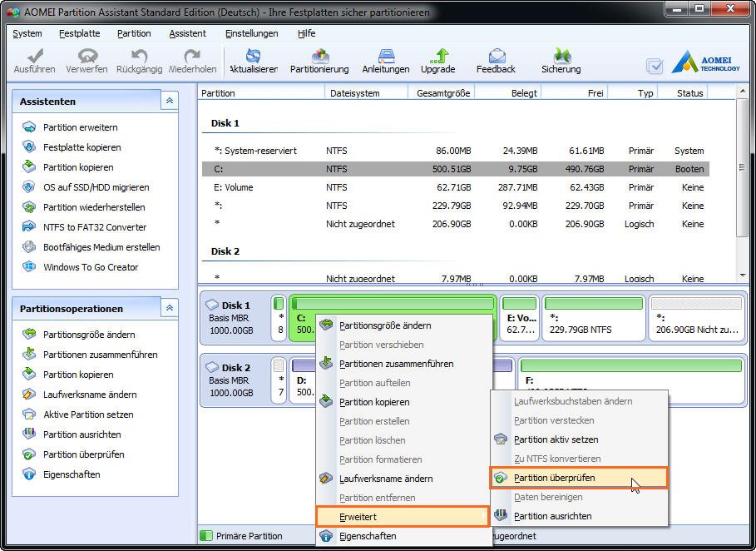756x551 pixels.
Task: Choose Partitionsgröße ändern from context menu
Action: click(x=384, y=325)
